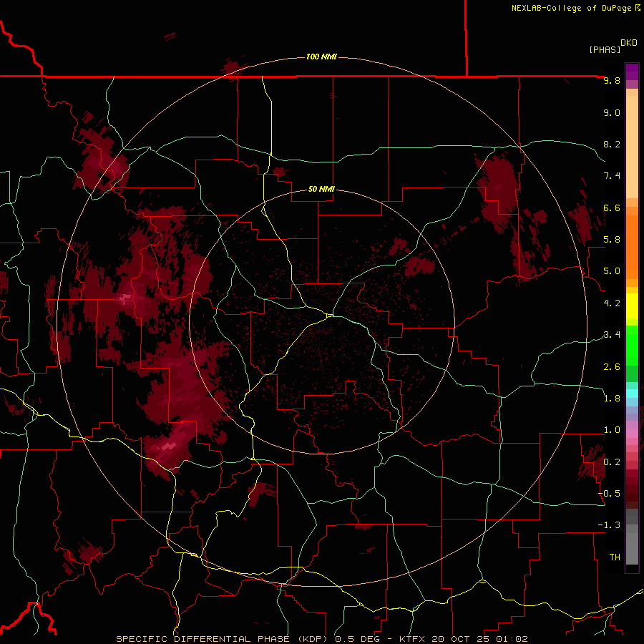644x644 pixels.
Task: Click the -1.3 value on color scale
Action: pos(609,525)
